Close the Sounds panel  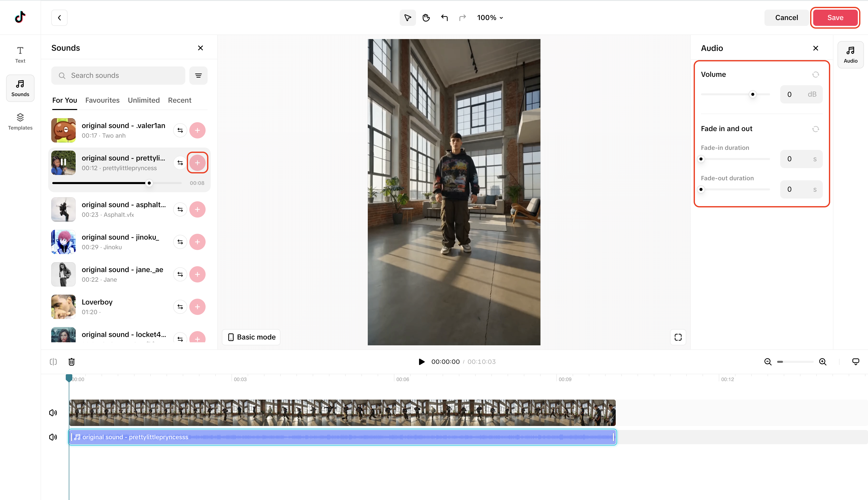pos(201,48)
